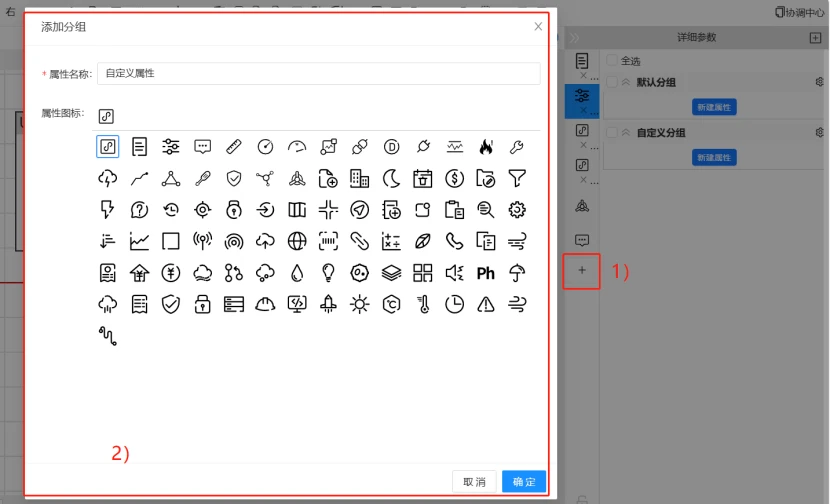Select the document lines icon in grid
The height and width of the screenshot is (504, 830).
pyautogui.click(x=139, y=147)
